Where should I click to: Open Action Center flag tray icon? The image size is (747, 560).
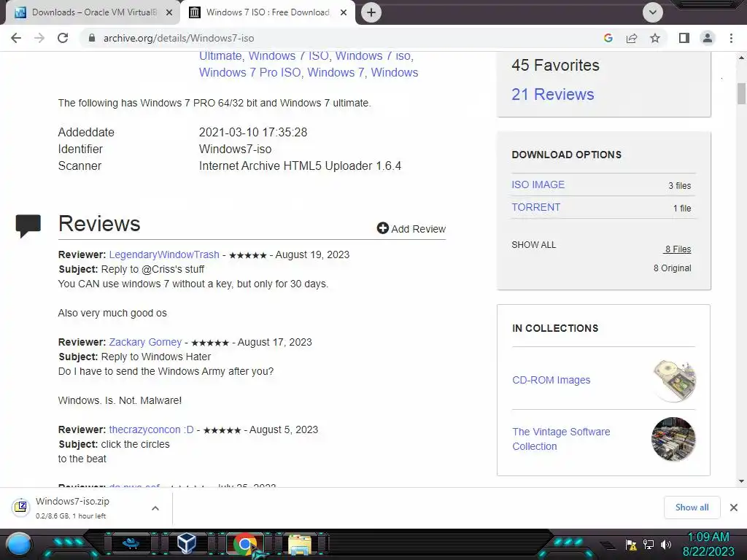click(631, 545)
